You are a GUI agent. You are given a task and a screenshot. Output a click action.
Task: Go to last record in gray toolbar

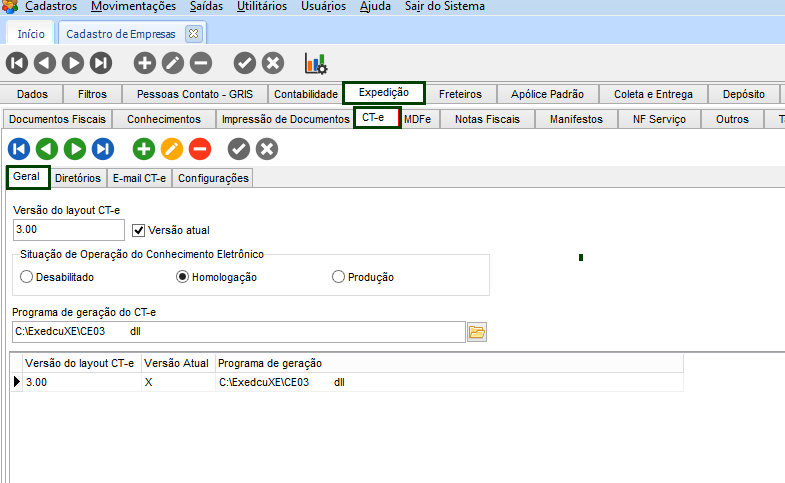click(x=101, y=63)
